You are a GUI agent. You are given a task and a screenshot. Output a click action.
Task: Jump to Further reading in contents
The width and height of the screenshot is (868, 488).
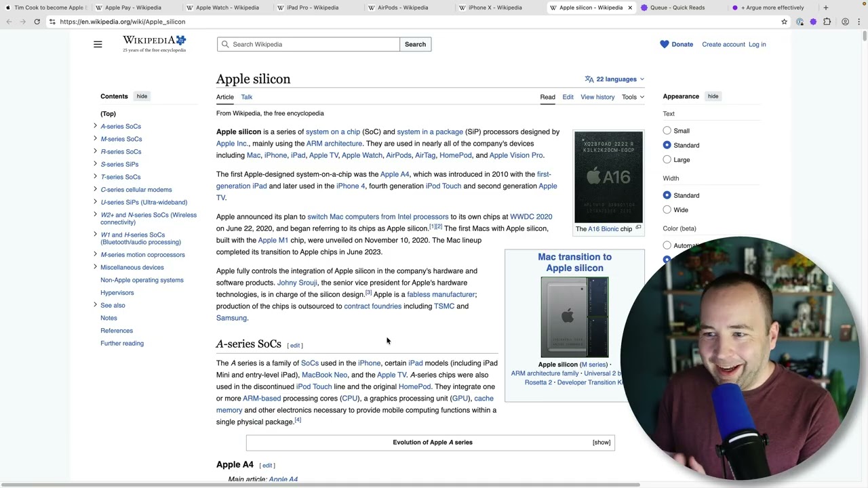[x=122, y=344]
